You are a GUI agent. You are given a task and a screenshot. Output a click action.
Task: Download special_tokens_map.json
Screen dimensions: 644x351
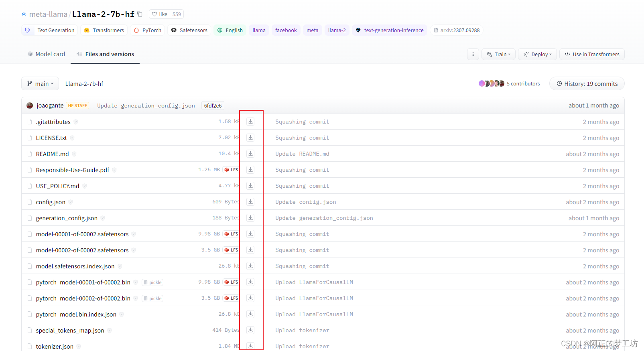tap(250, 330)
